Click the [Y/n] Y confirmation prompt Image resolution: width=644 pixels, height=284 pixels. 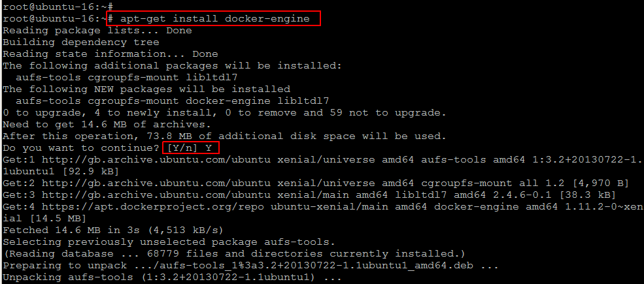pyautogui.click(x=190, y=148)
